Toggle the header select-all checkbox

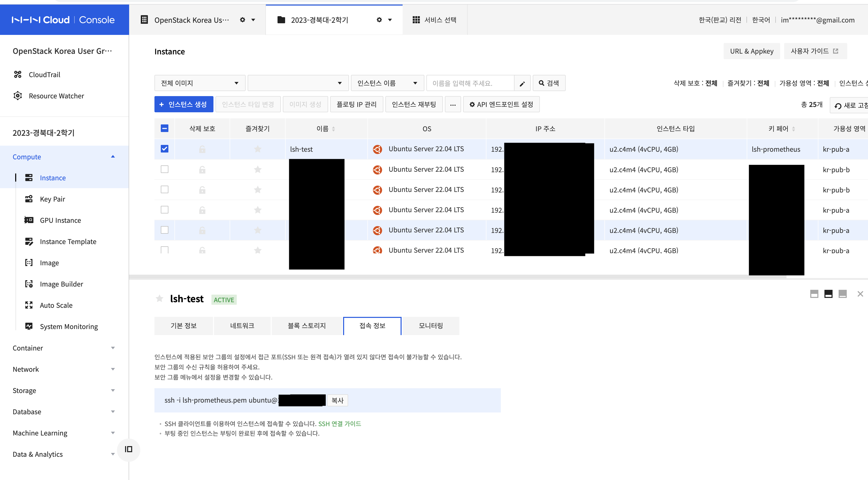point(164,128)
